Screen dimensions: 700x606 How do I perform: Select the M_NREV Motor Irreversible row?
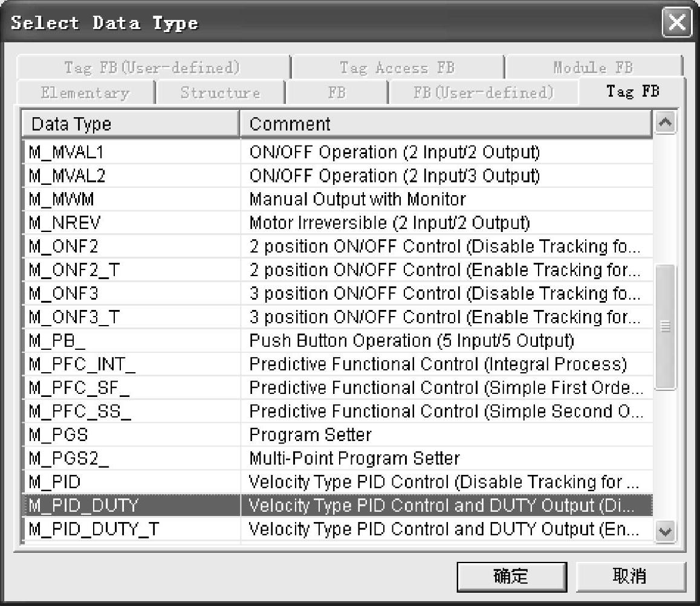(337, 223)
